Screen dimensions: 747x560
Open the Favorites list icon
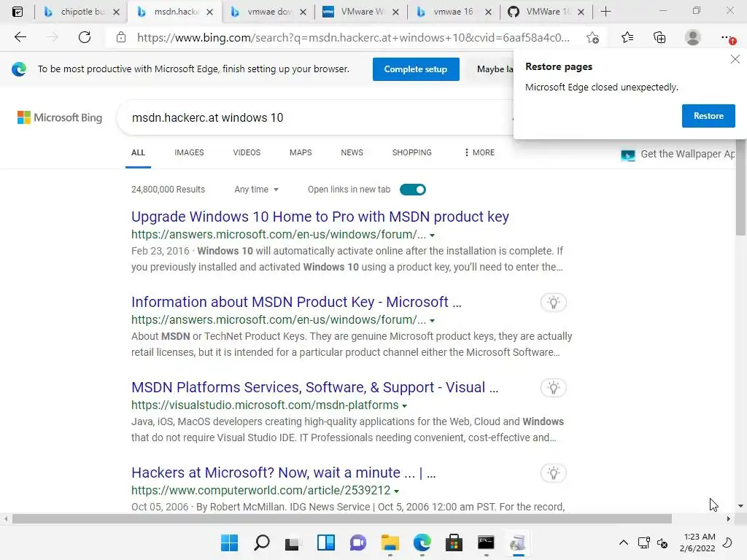[627, 37]
